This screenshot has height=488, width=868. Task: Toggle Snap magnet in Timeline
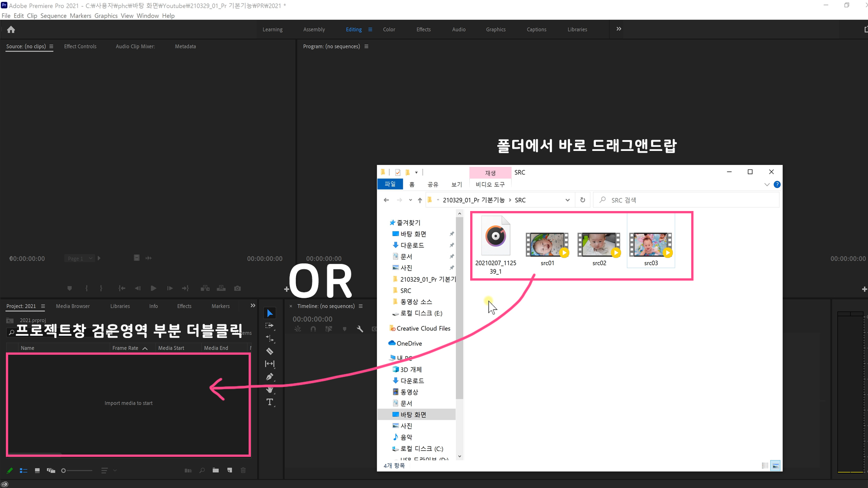(x=313, y=329)
